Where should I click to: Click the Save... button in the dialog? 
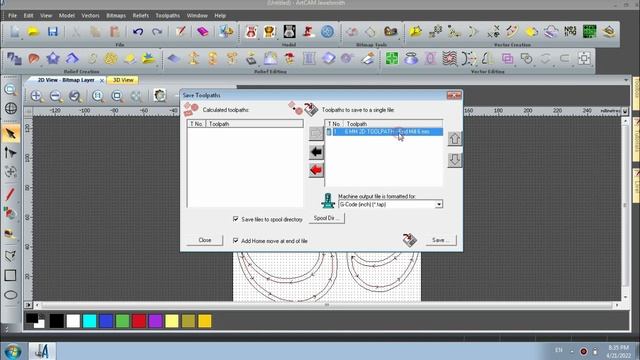[440, 240]
